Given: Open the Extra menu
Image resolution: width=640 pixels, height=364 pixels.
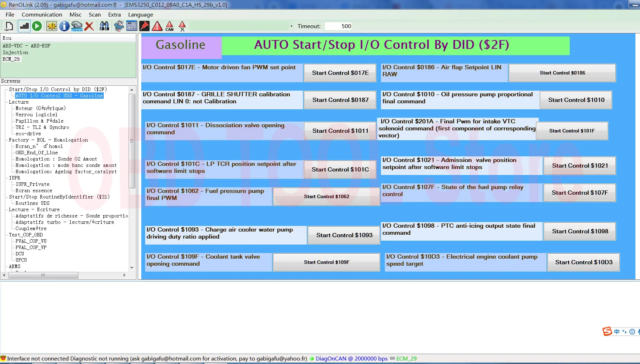Looking at the screenshot, I should tap(115, 14).
